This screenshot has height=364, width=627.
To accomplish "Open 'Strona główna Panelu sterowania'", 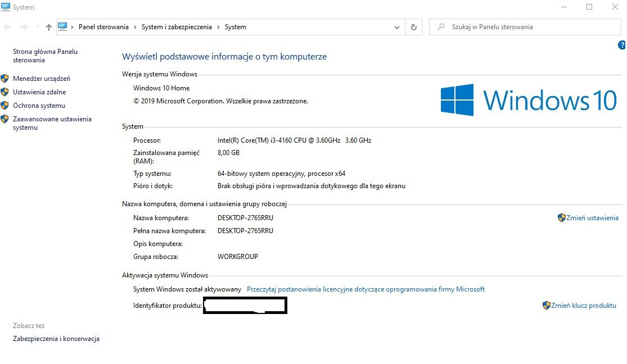I will tap(45, 56).
